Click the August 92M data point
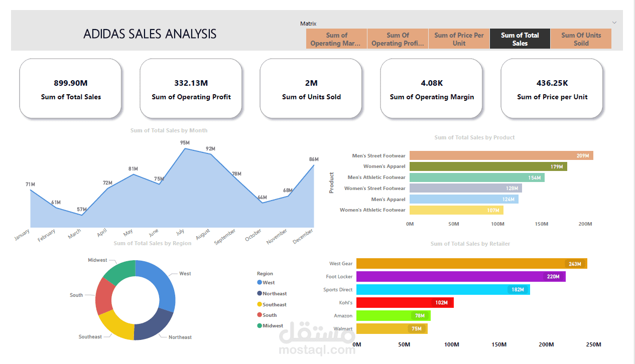This screenshot has width=635, height=364. pyautogui.click(x=211, y=154)
